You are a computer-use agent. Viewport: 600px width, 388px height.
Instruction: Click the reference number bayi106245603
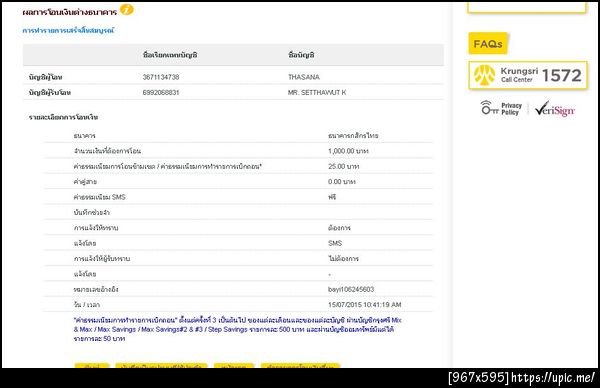(351, 289)
